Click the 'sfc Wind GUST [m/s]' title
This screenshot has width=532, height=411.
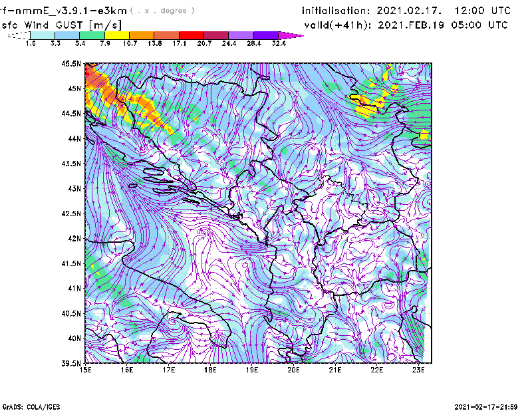coord(62,25)
